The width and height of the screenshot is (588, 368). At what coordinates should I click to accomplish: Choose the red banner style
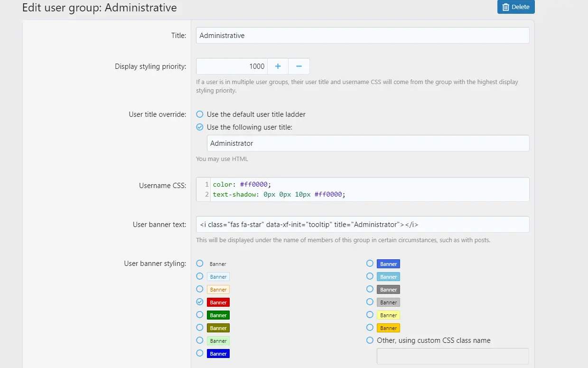point(200,302)
